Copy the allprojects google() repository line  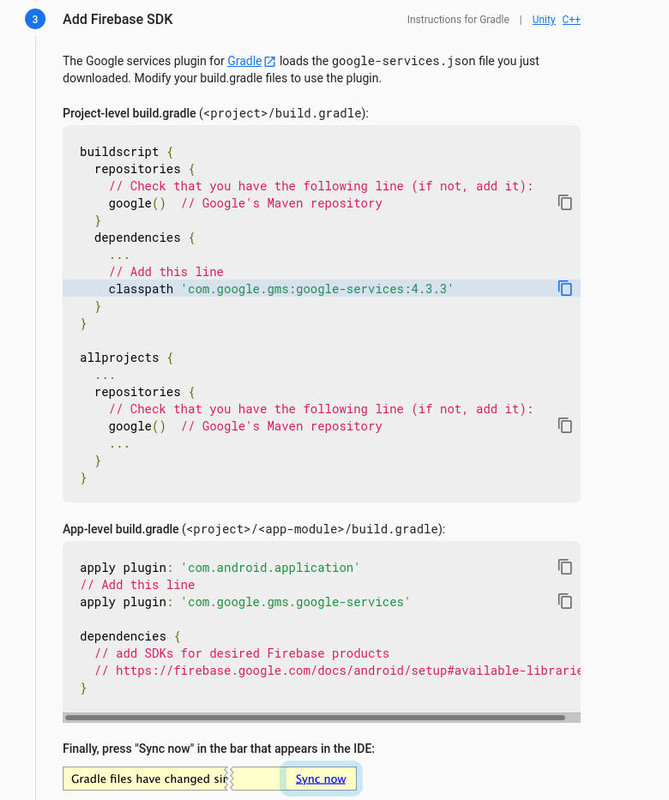(x=564, y=426)
